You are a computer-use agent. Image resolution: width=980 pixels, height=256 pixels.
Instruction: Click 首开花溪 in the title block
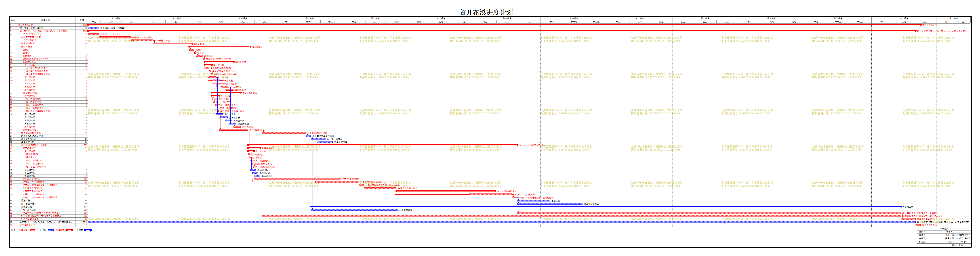click(x=944, y=229)
